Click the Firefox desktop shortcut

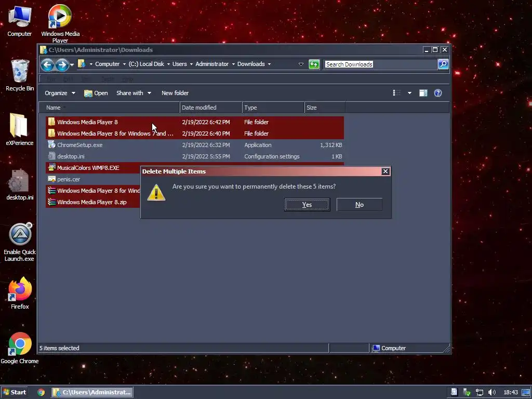point(20,293)
